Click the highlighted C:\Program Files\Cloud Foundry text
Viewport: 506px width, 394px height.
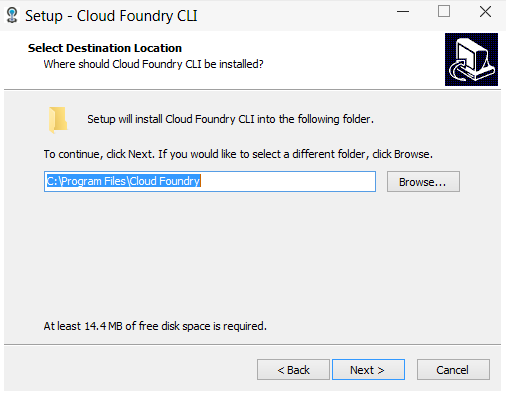(x=123, y=181)
